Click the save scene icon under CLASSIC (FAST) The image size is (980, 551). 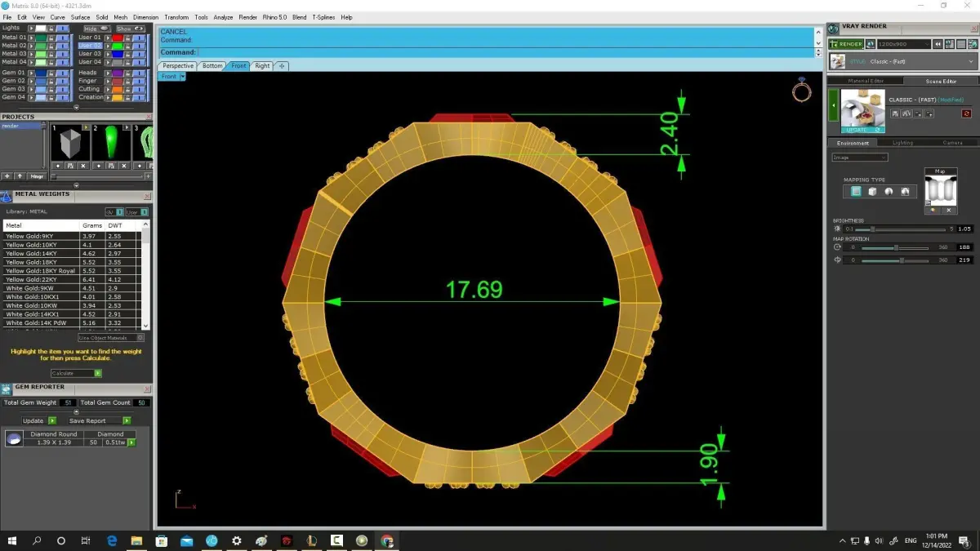tap(895, 113)
